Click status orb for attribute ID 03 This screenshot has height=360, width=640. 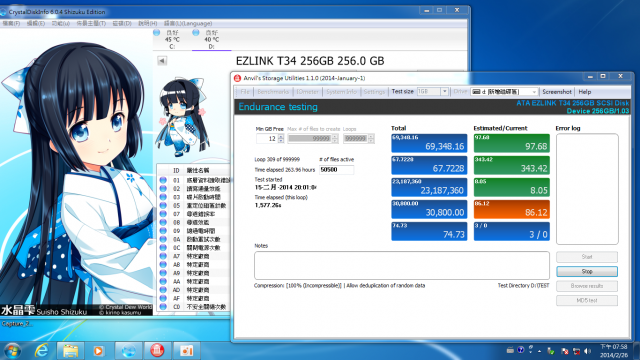coord(163,197)
